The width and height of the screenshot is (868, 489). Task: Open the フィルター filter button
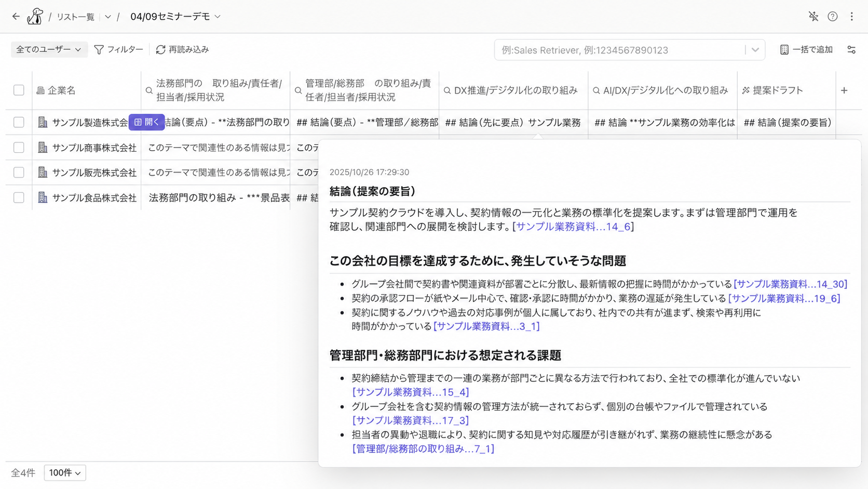(119, 49)
